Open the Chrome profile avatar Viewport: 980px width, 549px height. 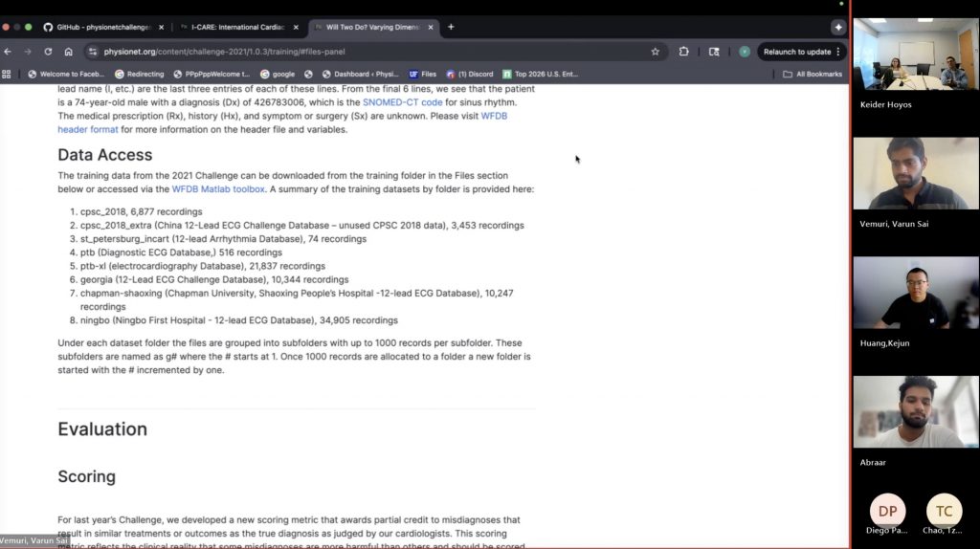pos(744,52)
